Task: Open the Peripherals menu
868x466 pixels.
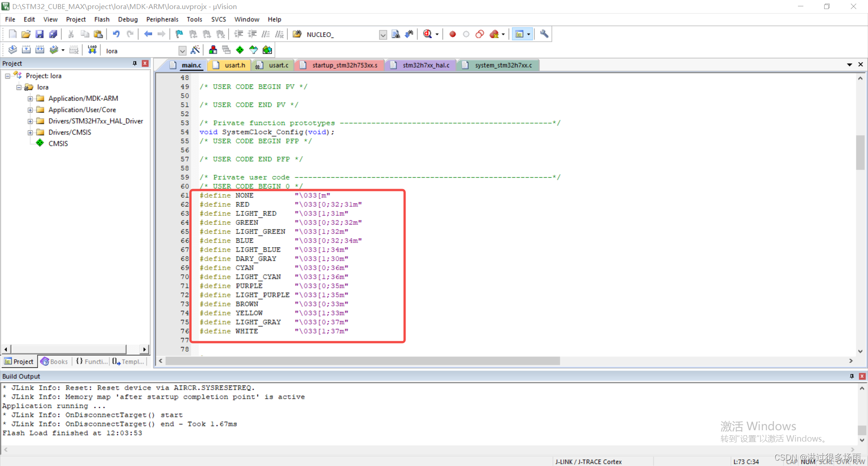Action: click(x=162, y=19)
